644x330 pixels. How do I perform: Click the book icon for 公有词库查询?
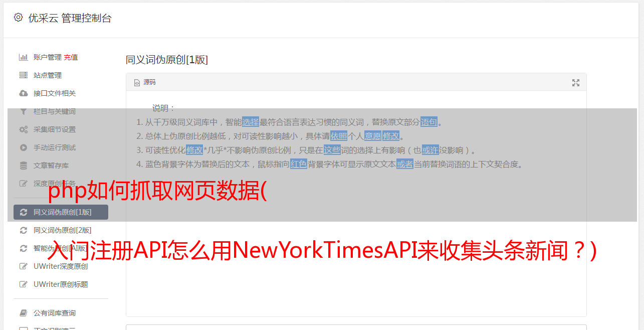pyautogui.click(x=24, y=313)
